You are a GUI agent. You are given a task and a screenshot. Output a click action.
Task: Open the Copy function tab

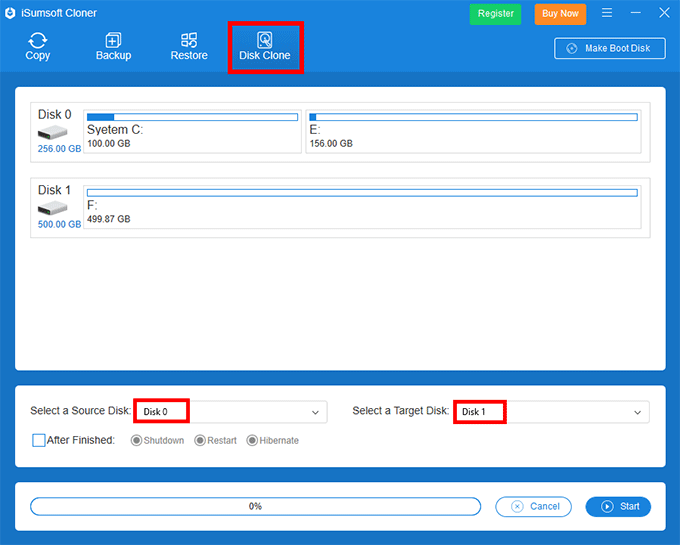[38, 46]
